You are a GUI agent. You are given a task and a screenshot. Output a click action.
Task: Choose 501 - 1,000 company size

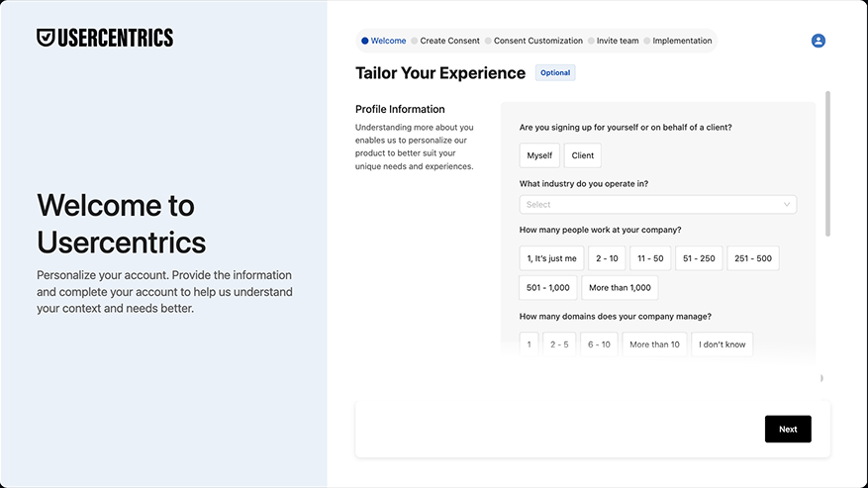(x=548, y=287)
